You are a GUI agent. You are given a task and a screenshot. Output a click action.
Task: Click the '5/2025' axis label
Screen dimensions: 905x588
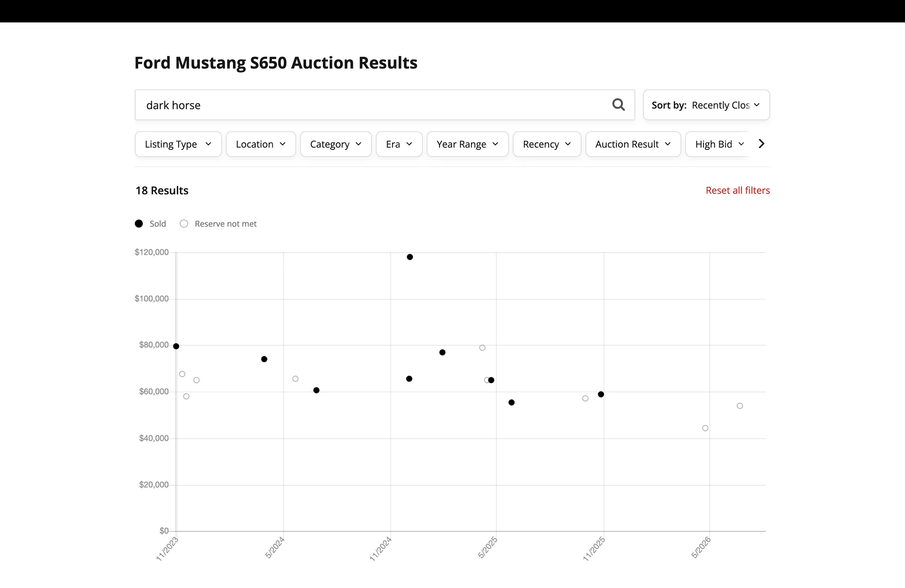(488, 548)
